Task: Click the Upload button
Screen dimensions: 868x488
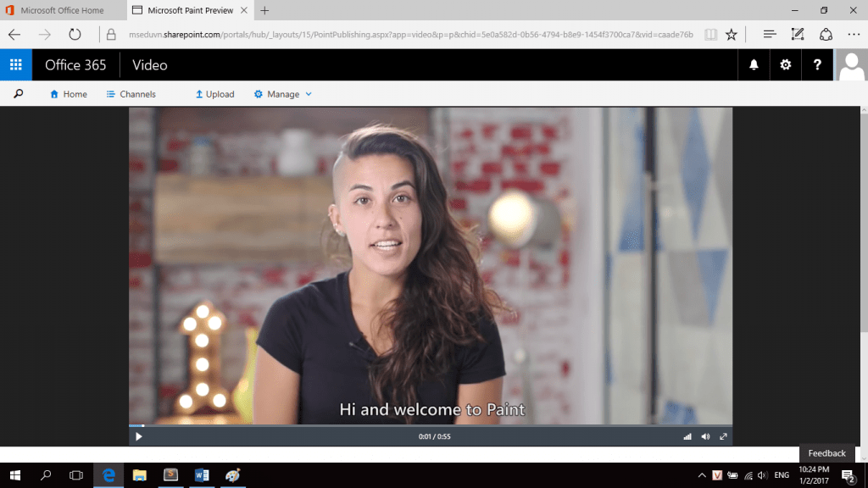Action: click(214, 94)
